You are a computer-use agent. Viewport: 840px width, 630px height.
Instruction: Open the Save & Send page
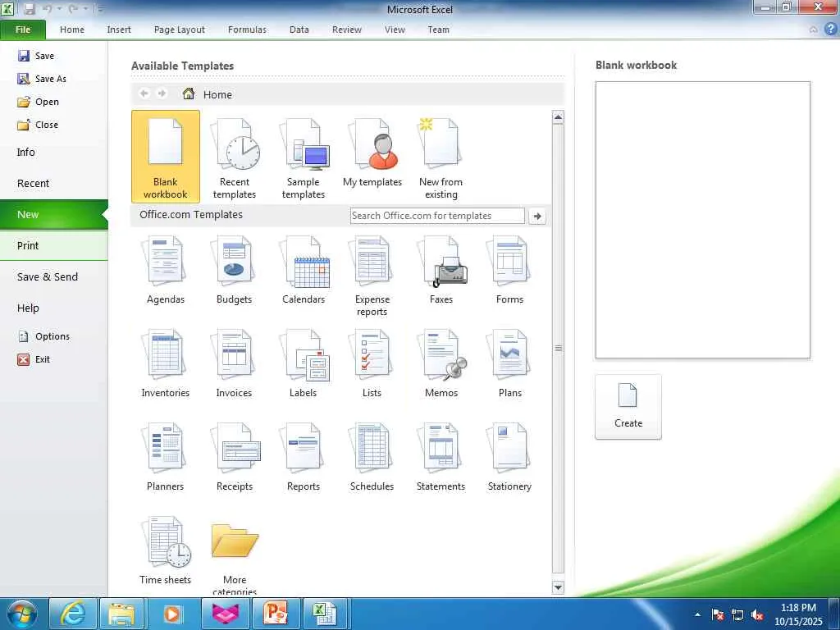click(53, 277)
